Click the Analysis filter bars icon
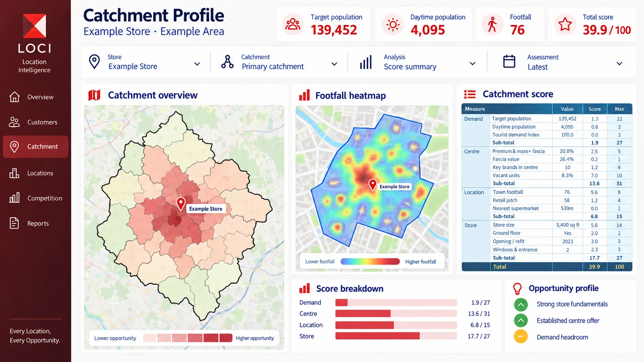The height and width of the screenshot is (362, 644). [x=366, y=62]
